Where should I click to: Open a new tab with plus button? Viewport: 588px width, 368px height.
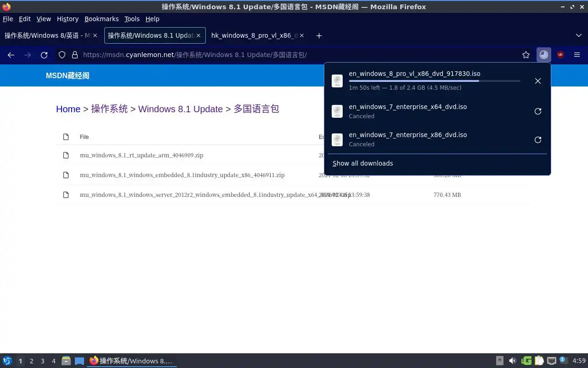point(319,35)
